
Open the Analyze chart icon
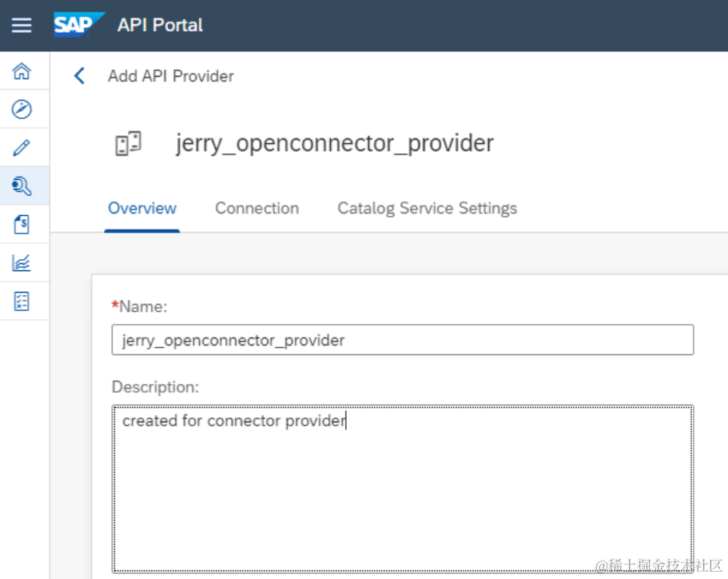click(22, 263)
